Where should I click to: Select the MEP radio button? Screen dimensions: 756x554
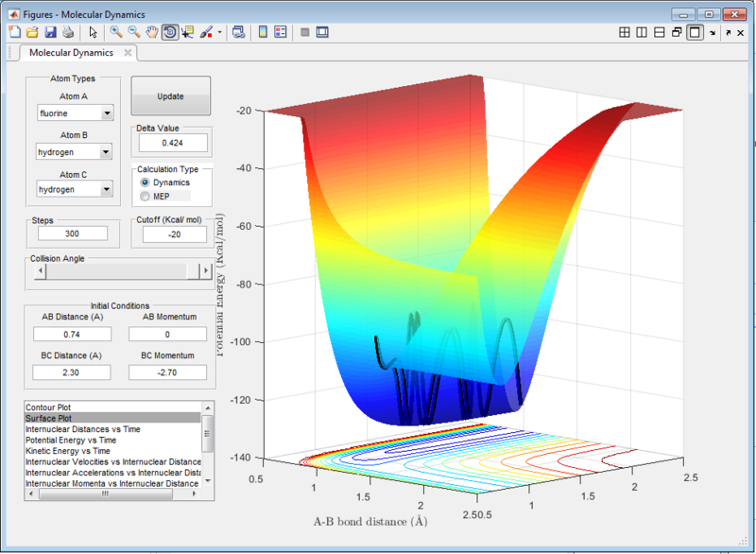(x=146, y=196)
